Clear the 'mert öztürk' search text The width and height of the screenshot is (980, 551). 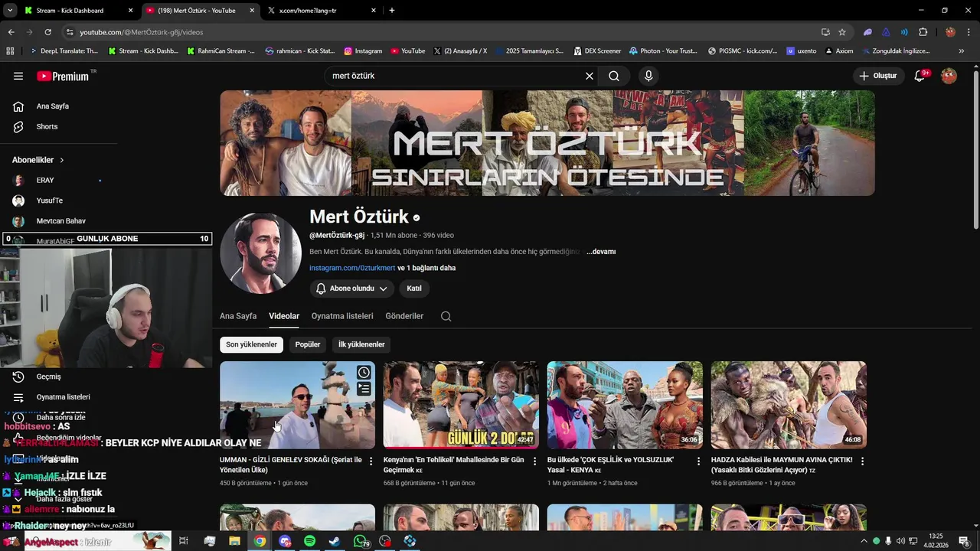coord(590,76)
